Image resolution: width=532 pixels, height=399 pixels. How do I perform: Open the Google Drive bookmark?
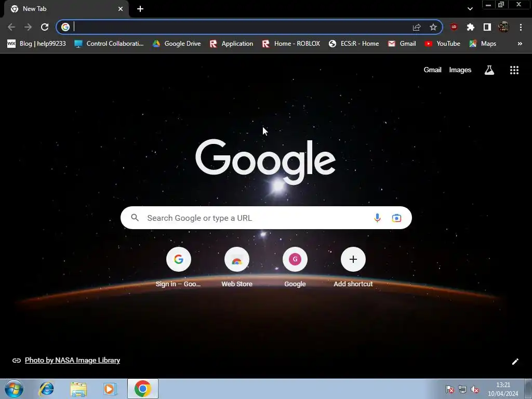(177, 44)
